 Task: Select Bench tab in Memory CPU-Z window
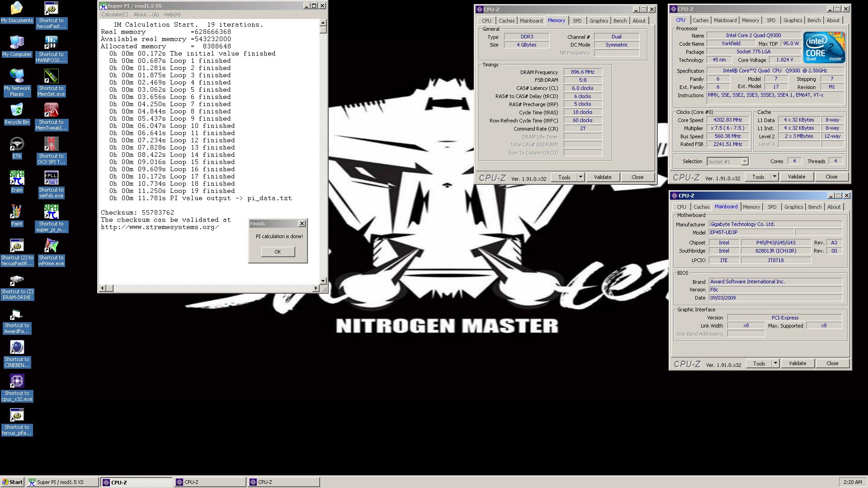coord(620,21)
